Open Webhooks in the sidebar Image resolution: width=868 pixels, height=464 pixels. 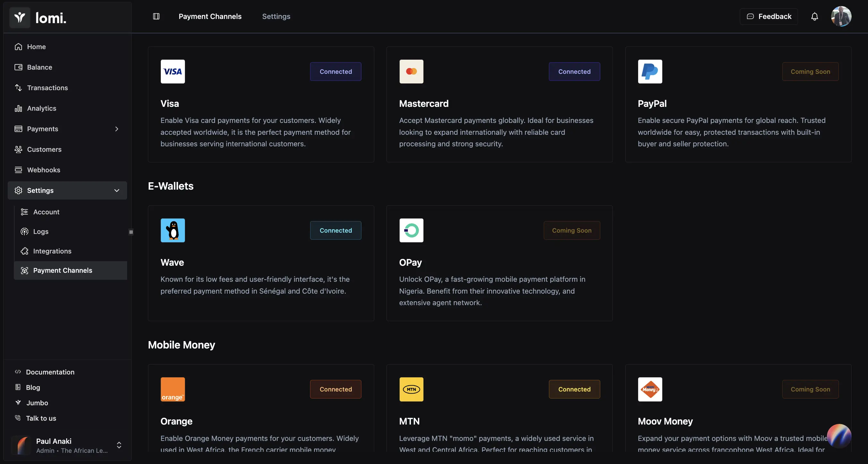[67, 170]
